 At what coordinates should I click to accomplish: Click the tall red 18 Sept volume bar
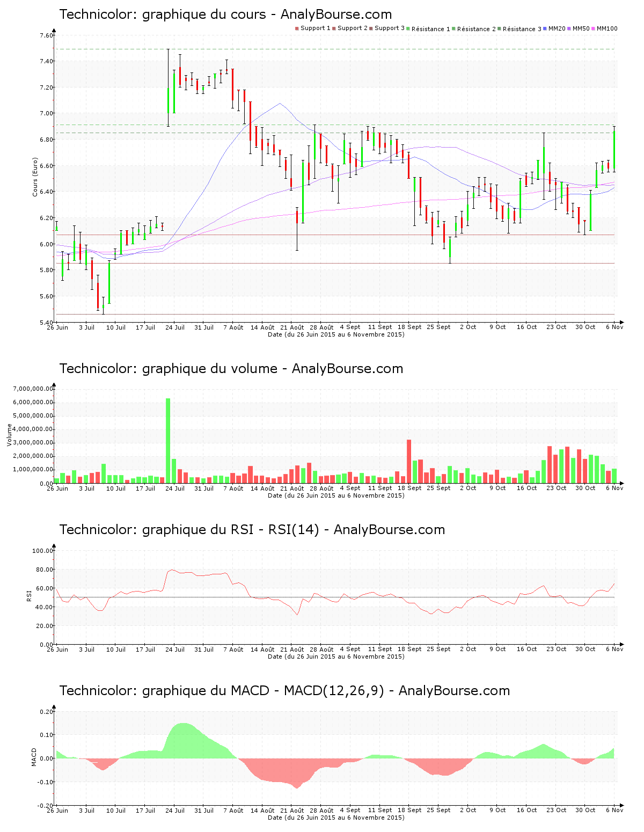click(x=409, y=462)
